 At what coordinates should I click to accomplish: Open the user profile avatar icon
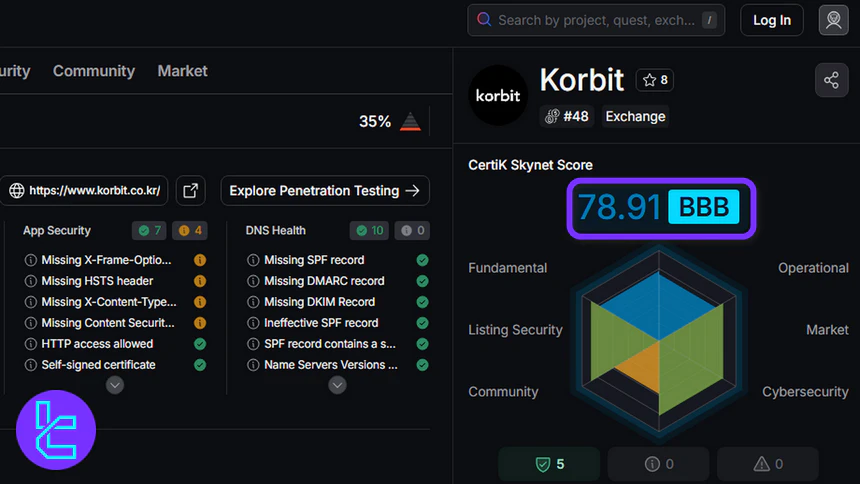pyautogui.click(x=833, y=20)
